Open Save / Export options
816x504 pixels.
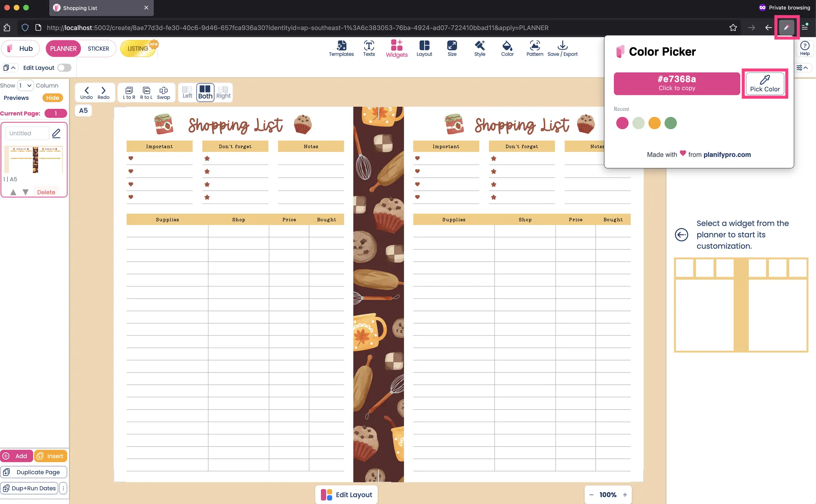[x=563, y=48]
